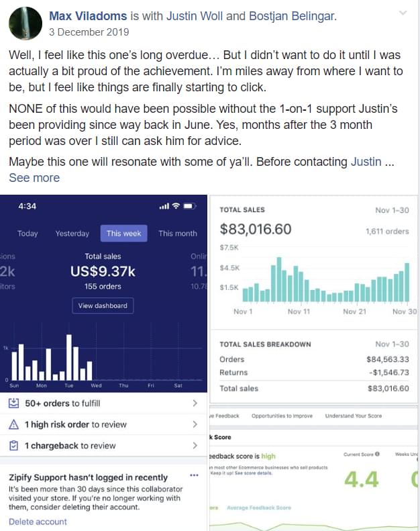Click the Current Score info icon
The height and width of the screenshot is (531, 420).
click(377, 454)
